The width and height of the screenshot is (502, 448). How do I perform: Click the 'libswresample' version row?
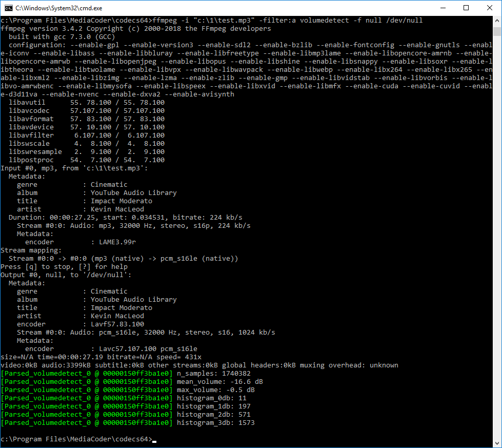87,151
